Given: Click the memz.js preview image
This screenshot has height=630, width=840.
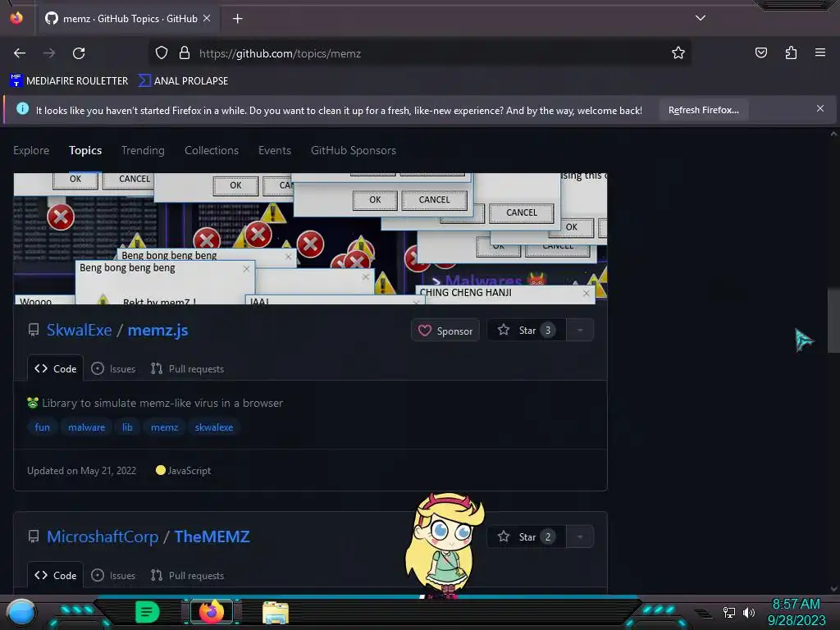Looking at the screenshot, I should tap(310, 239).
